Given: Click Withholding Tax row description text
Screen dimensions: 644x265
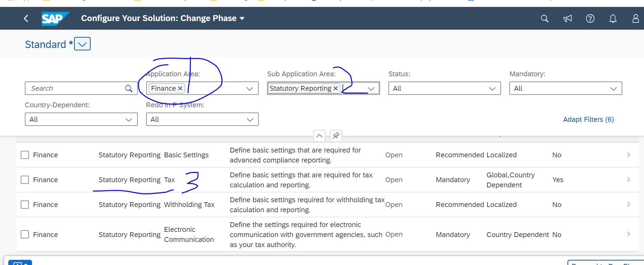Looking at the screenshot, I should point(307,205).
